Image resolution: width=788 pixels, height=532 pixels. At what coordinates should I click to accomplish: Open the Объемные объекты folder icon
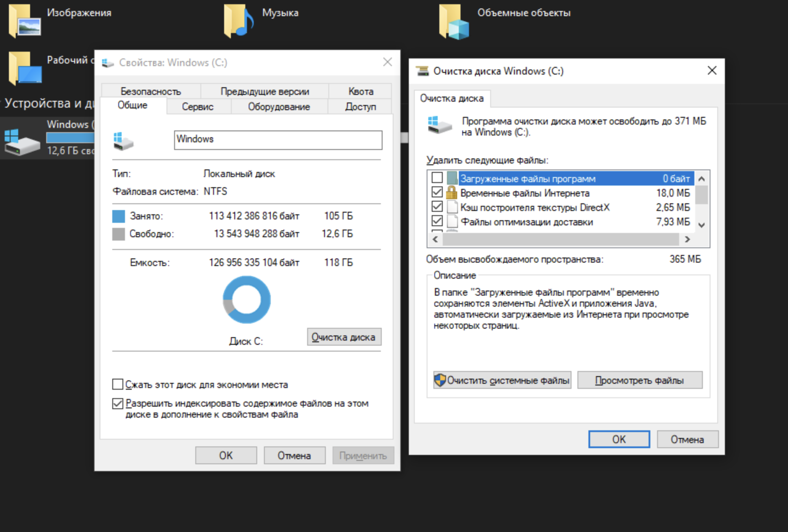(454, 22)
